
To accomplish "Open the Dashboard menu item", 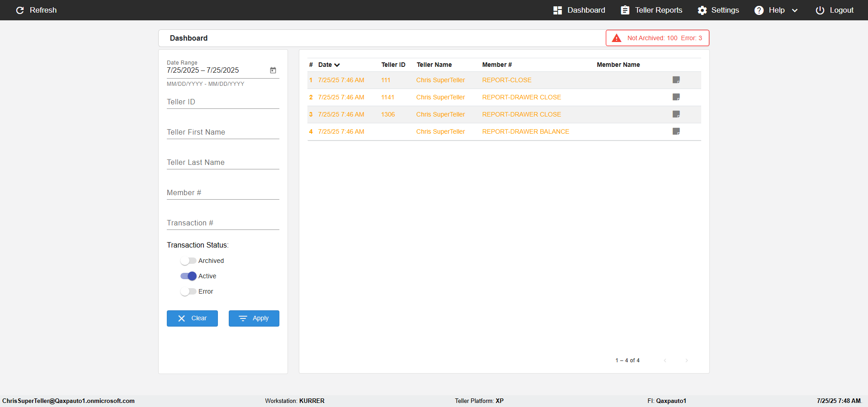I will (579, 10).
